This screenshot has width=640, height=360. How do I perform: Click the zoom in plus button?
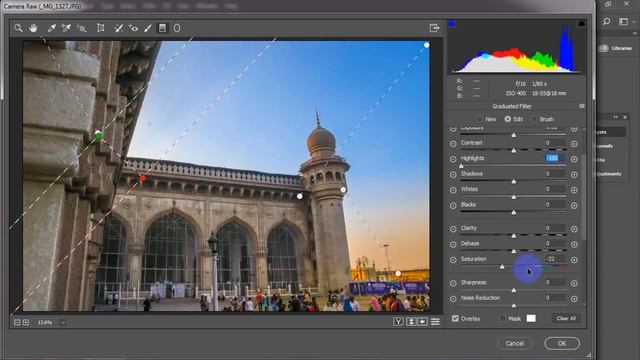pyautogui.click(x=26, y=322)
